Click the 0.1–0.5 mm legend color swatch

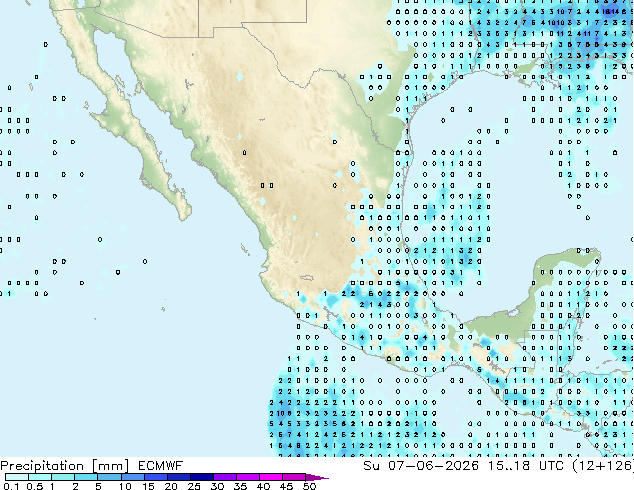pos(17,477)
